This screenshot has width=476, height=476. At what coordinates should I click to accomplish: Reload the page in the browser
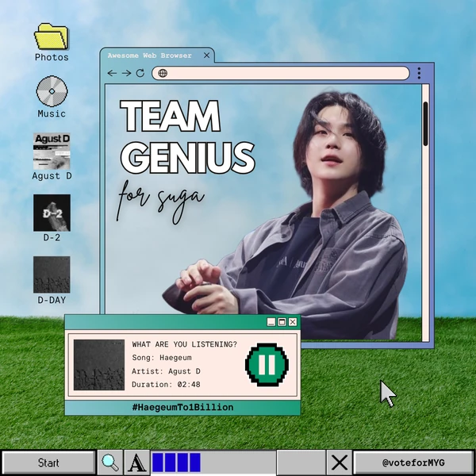coord(140,73)
